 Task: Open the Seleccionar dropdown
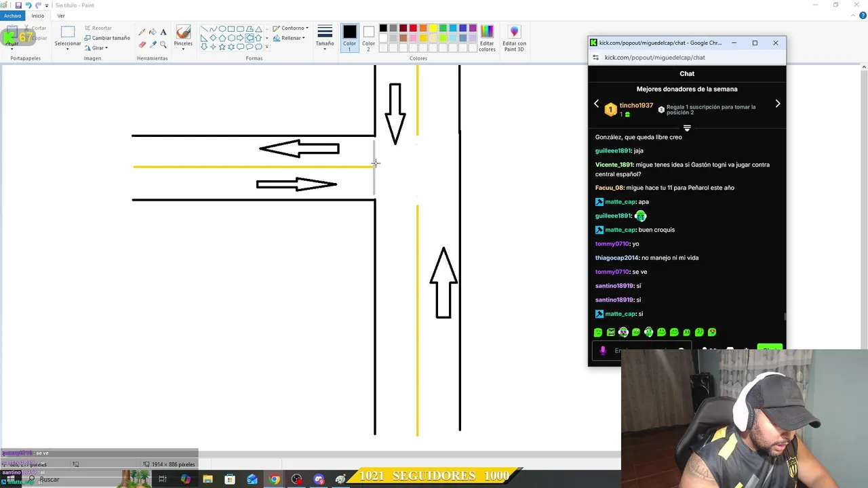68,39
